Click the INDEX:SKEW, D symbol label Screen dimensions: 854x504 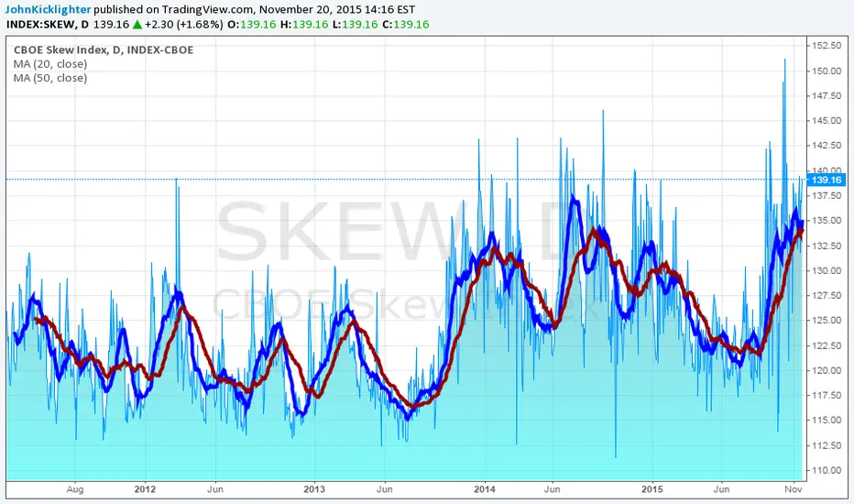pos(48,25)
